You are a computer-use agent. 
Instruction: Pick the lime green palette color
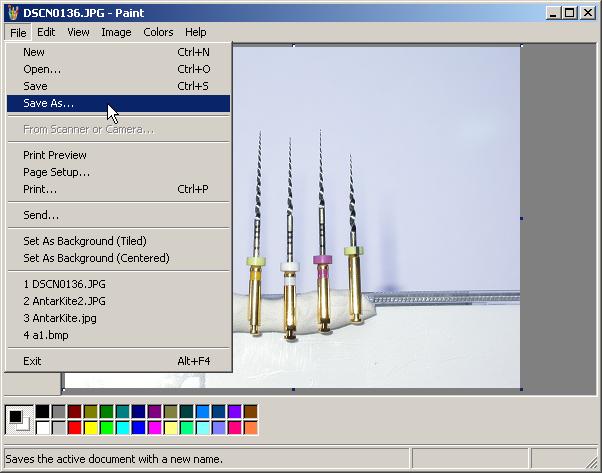tap(107, 428)
